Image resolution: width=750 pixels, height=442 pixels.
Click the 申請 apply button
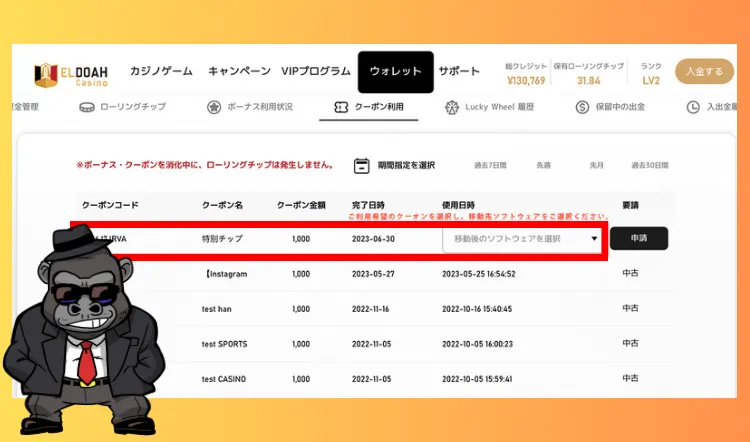point(639,238)
